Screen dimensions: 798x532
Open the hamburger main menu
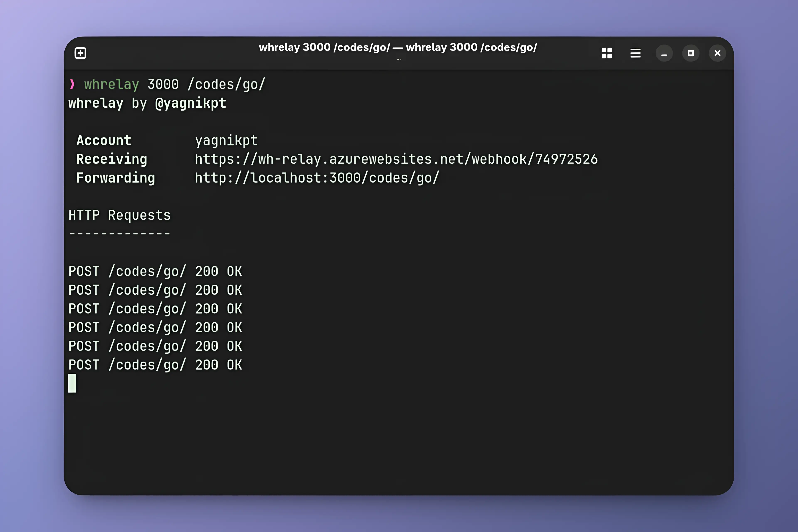tap(635, 53)
